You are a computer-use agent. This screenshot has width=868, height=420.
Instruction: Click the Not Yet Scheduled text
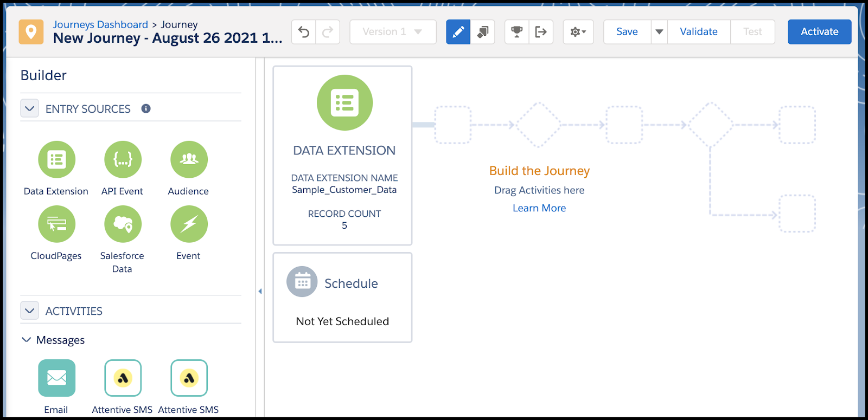click(x=342, y=321)
